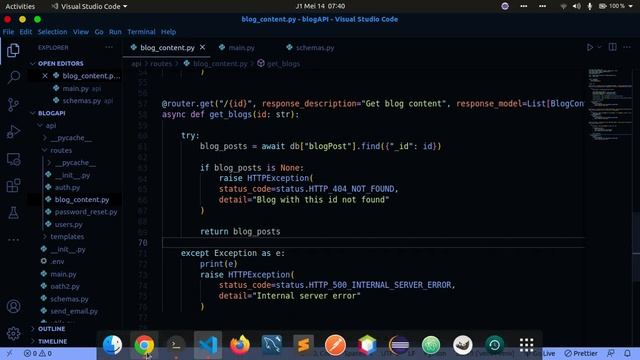The height and width of the screenshot is (360, 640).
Task: Open the Run and Debug view
Action: pyautogui.click(x=13, y=132)
